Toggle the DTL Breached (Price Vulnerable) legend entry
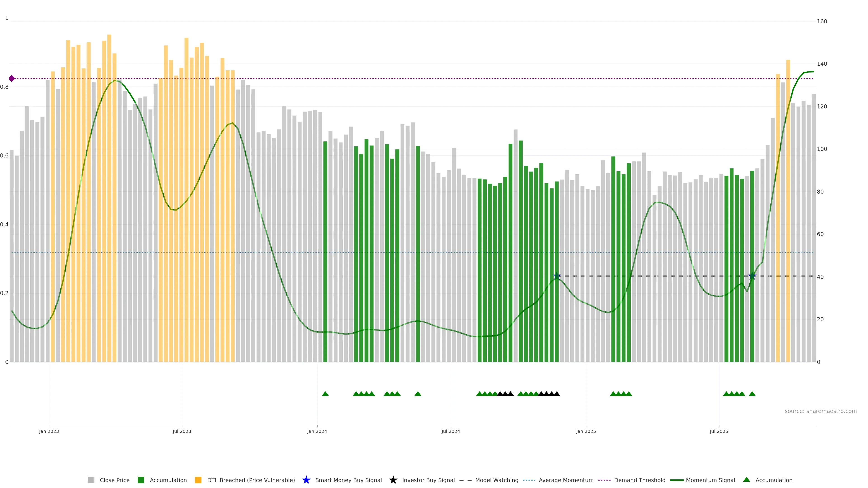 [x=251, y=480]
